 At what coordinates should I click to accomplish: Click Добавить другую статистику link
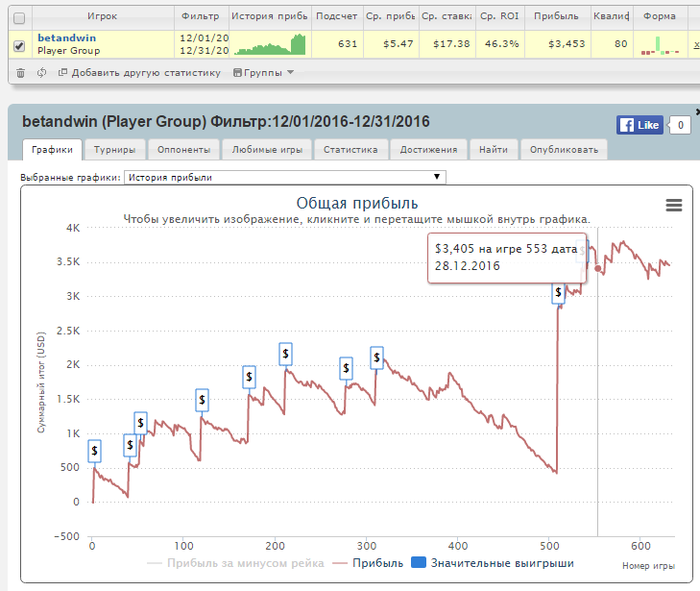coord(139,72)
